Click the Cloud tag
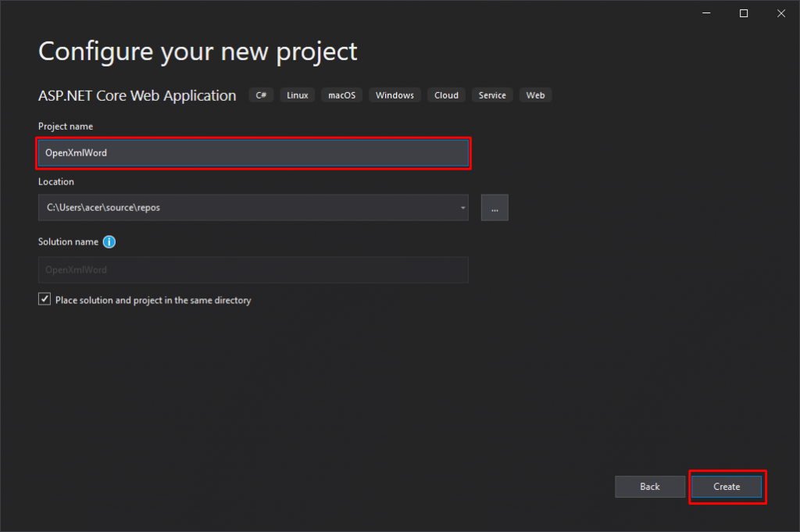 [x=446, y=95]
